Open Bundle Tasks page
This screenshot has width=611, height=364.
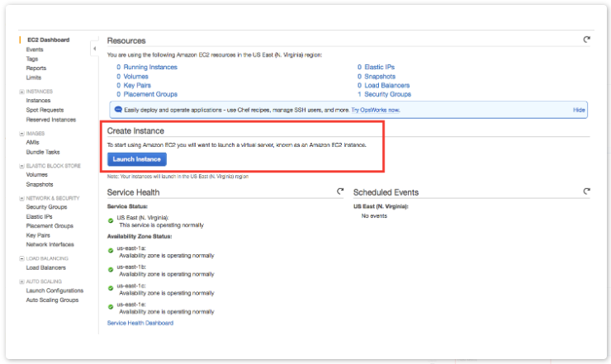pos(43,152)
